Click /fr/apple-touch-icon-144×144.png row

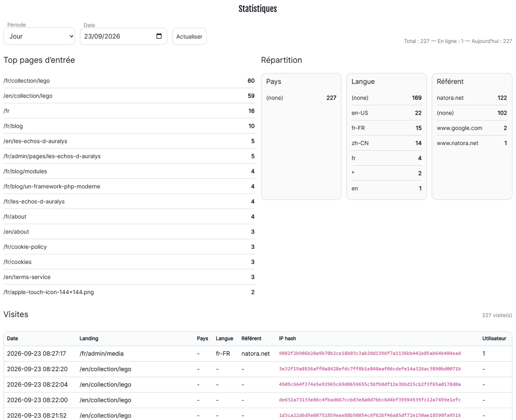coord(129,292)
